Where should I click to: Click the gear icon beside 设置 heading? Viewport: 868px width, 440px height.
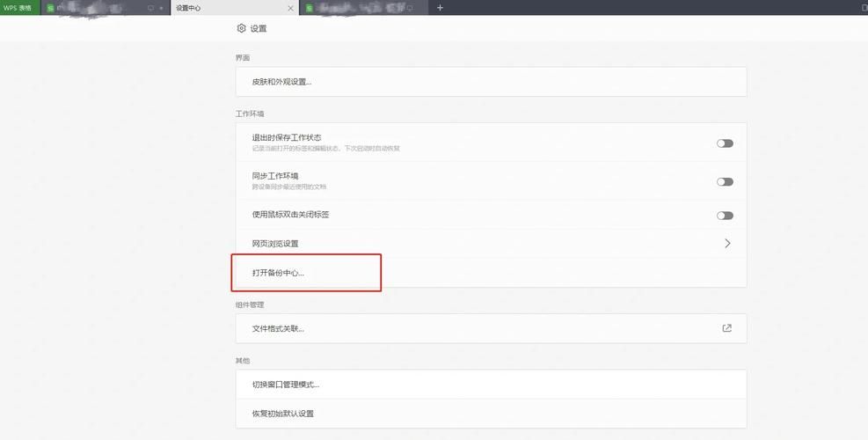[x=241, y=28]
